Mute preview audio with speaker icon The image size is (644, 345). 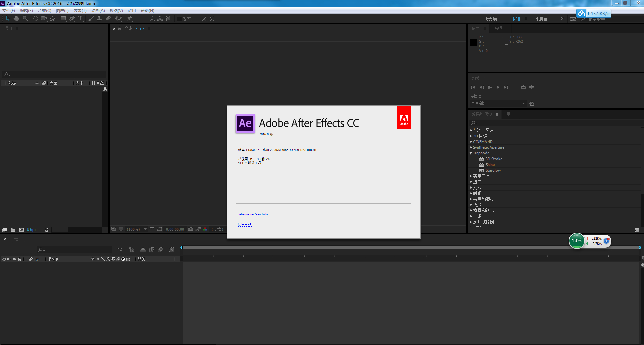point(532,87)
